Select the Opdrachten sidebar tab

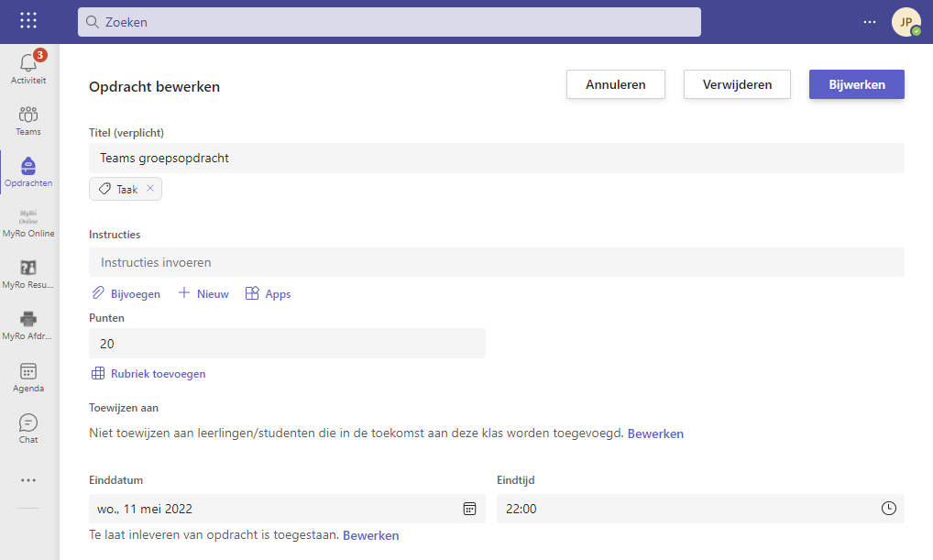[x=28, y=171]
